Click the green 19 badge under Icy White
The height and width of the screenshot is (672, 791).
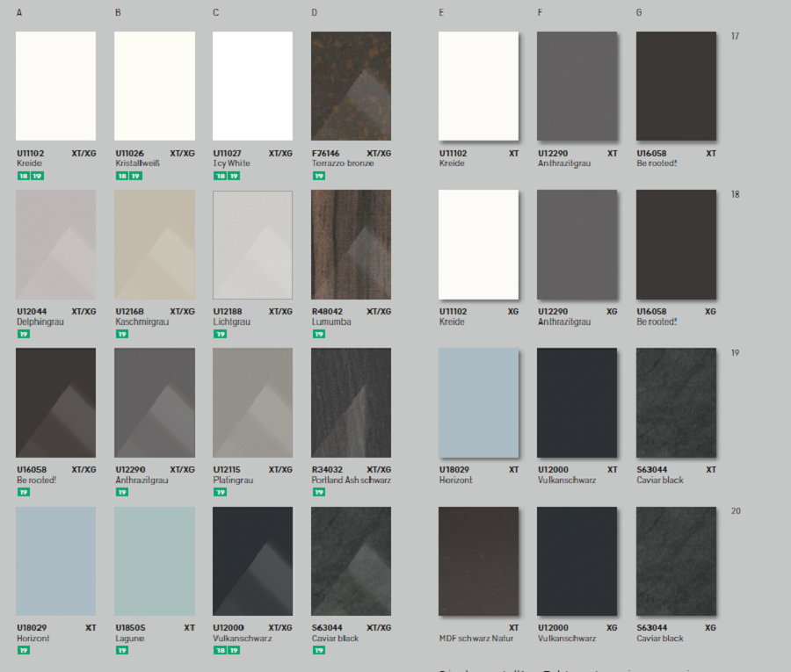tap(233, 176)
